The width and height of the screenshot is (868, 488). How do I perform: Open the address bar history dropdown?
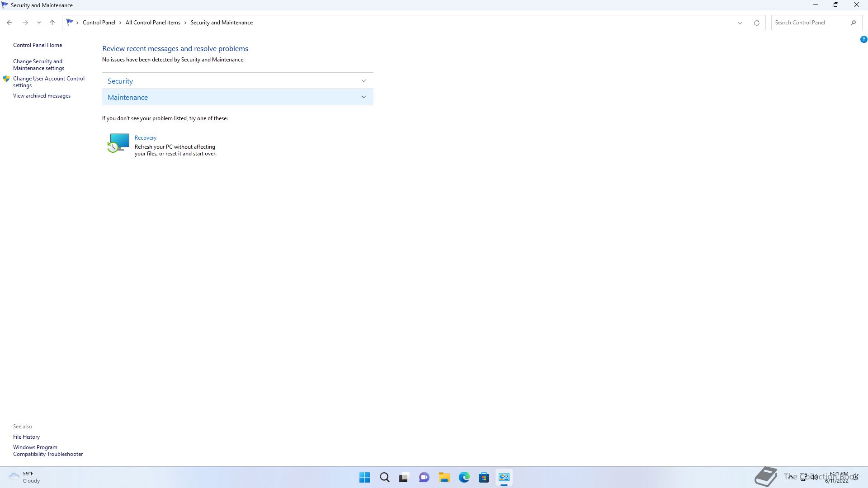click(x=740, y=23)
